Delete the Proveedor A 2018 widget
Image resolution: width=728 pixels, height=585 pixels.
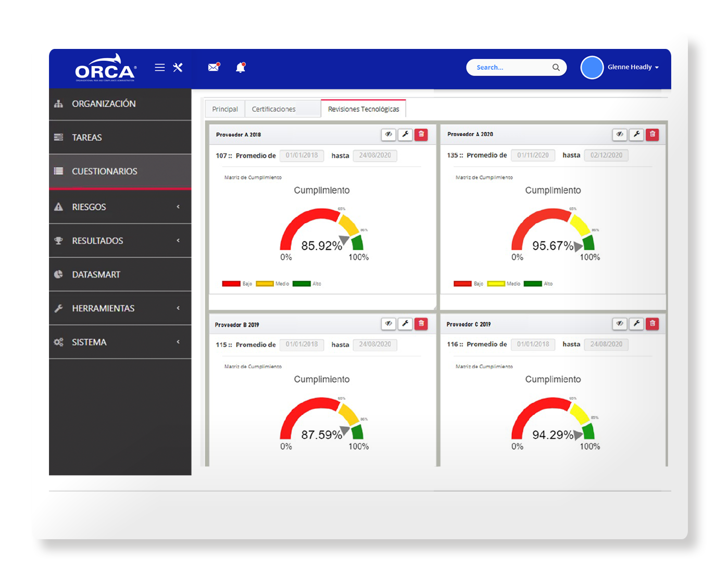(x=421, y=135)
